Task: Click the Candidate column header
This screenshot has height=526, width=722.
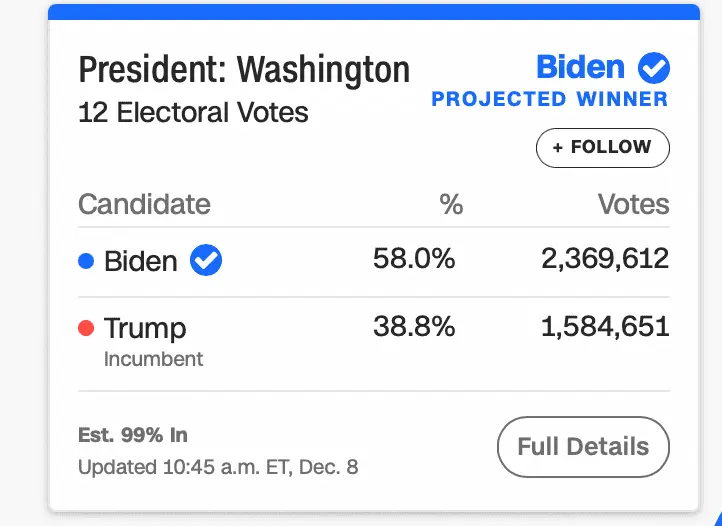Action: pyautogui.click(x=144, y=204)
